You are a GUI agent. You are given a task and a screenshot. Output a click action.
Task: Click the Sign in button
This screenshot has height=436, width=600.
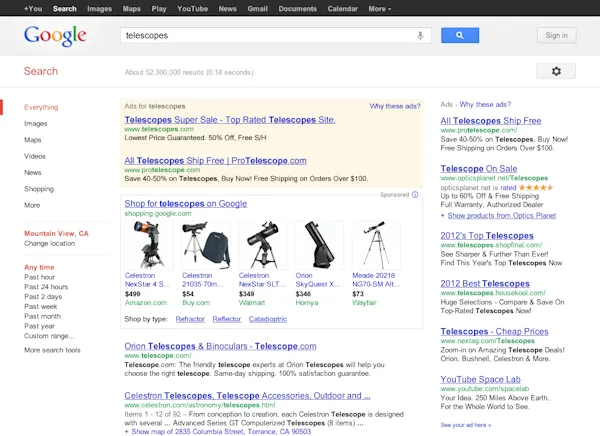click(556, 35)
